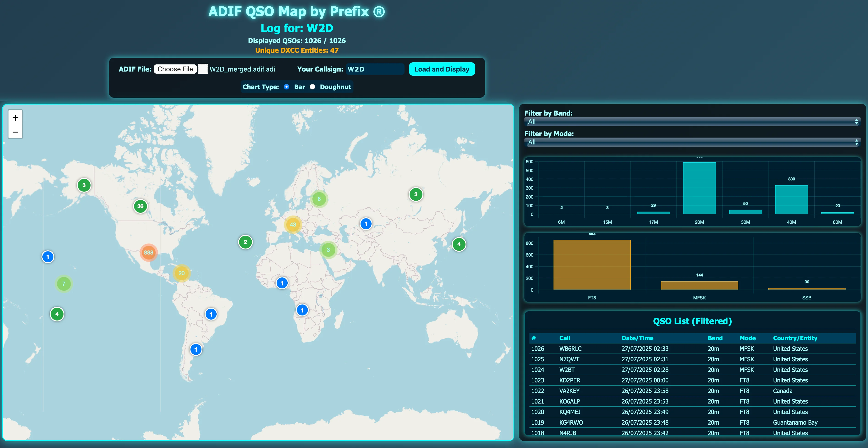Click the blue 1 marker in Brazil
Image resolution: width=868 pixels, height=448 pixels.
211,315
